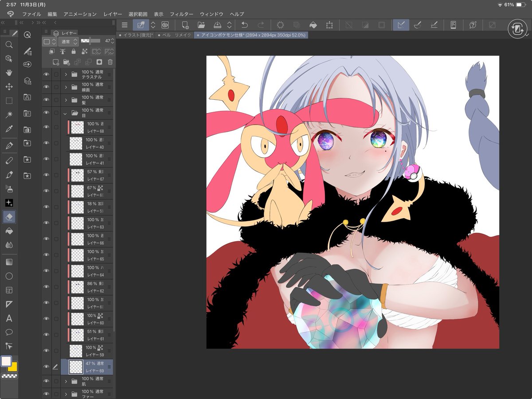Toggle visibility of レイヤー 69
Screen dimensions: 532x399
46,367
